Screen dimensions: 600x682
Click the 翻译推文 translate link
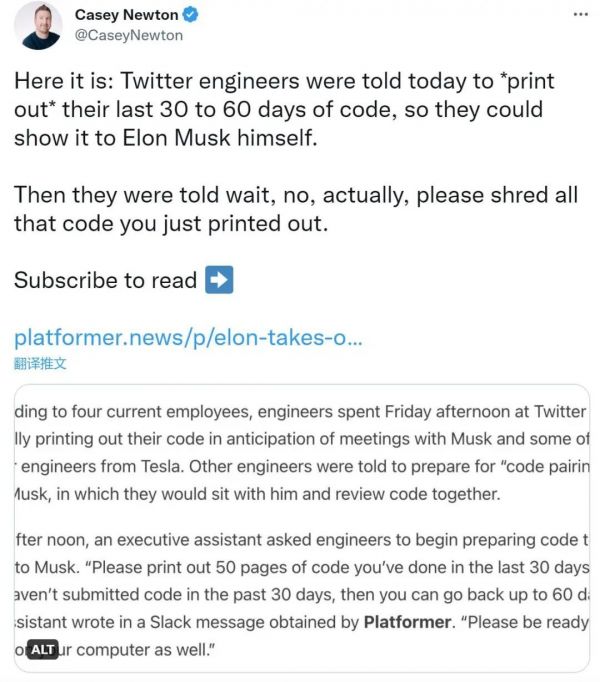(x=40, y=363)
